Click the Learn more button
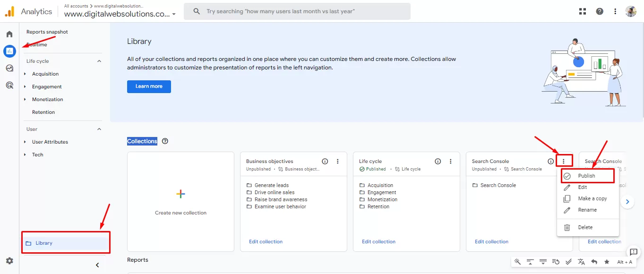This screenshot has height=274, width=644. (149, 86)
